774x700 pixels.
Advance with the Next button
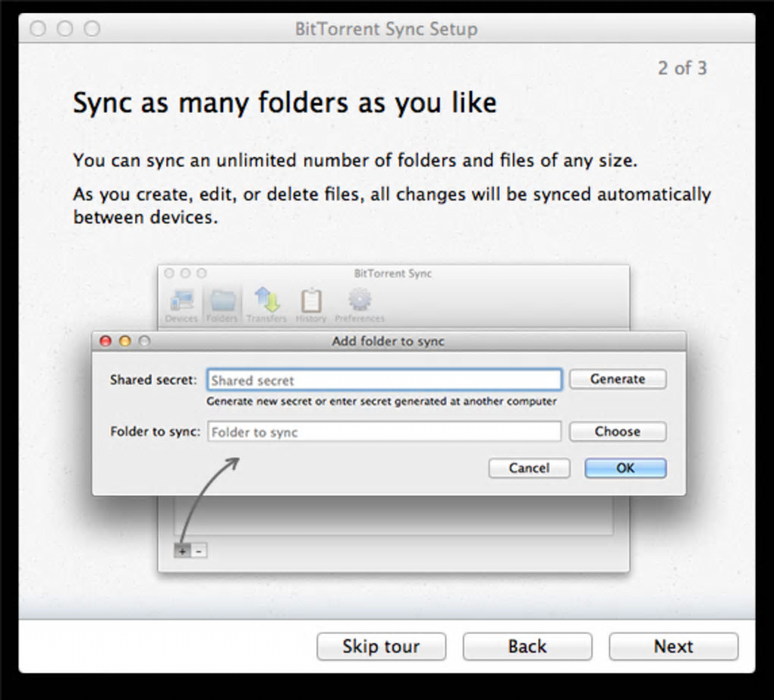tap(673, 646)
